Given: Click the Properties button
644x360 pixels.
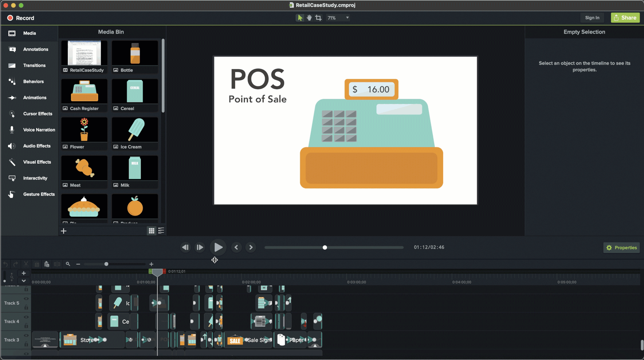Looking at the screenshot, I should click(x=622, y=248).
